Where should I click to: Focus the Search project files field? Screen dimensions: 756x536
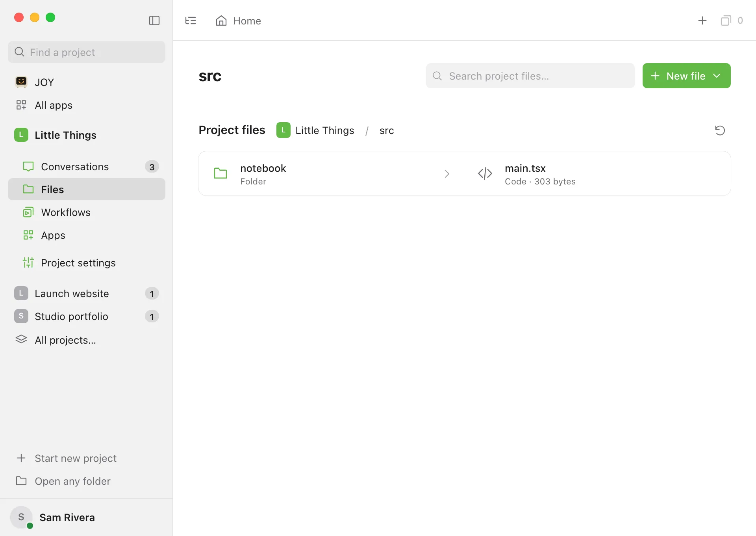tap(530, 76)
